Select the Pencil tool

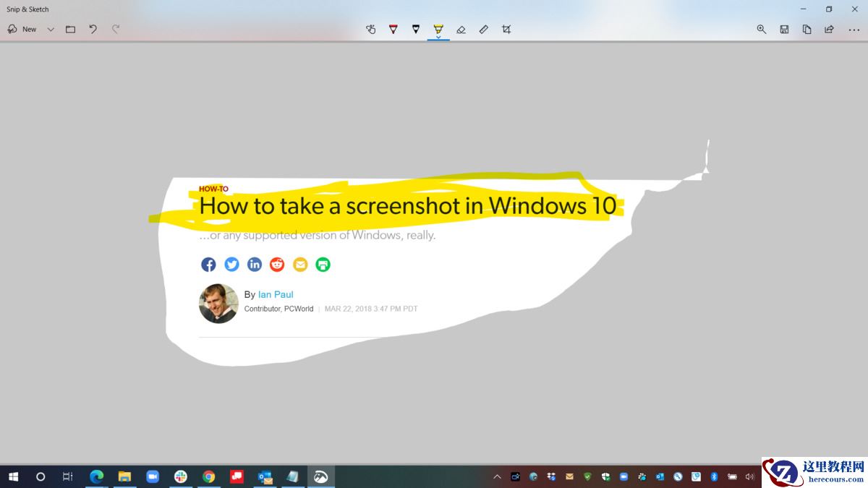pos(415,29)
